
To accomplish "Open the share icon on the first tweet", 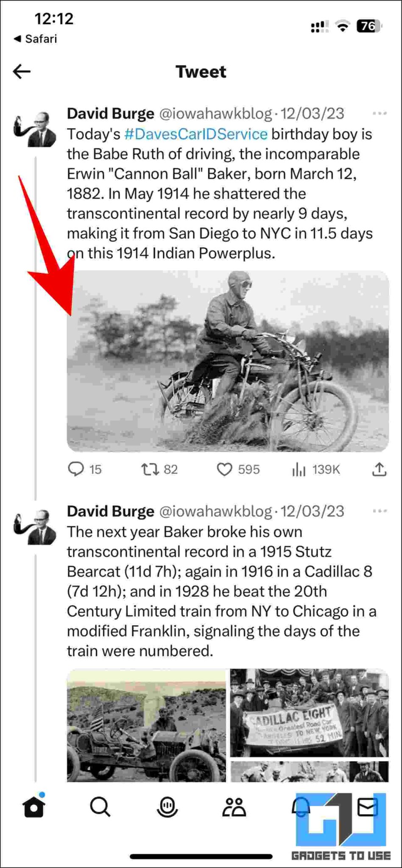I will pyautogui.click(x=379, y=469).
